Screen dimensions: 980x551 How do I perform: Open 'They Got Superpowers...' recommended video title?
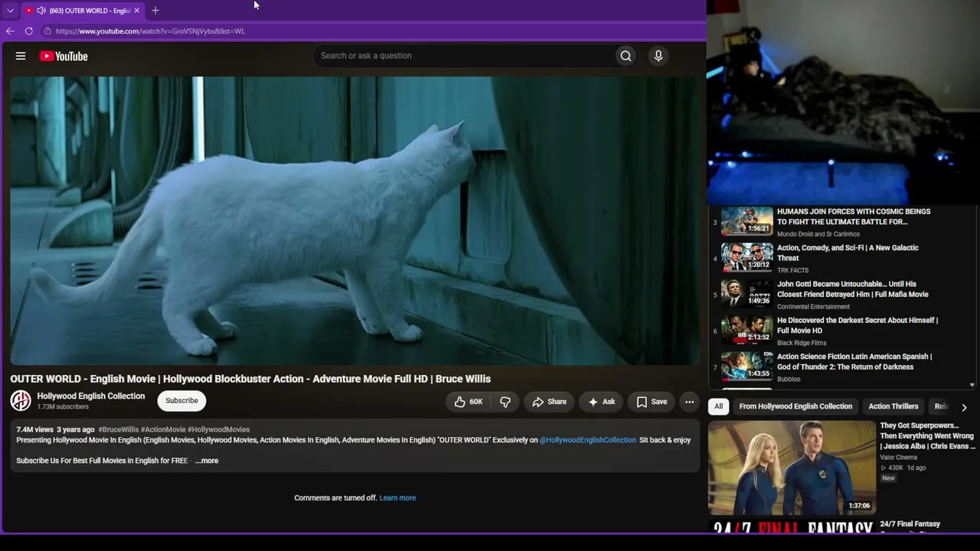coord(926,436)
